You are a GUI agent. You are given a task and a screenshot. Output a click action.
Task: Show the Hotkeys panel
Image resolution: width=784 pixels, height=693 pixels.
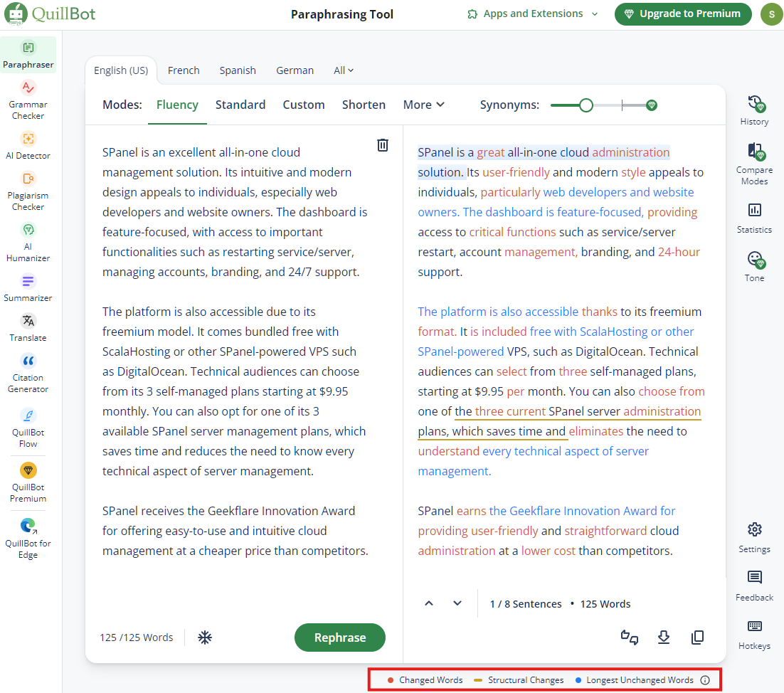tap(755, 635)
